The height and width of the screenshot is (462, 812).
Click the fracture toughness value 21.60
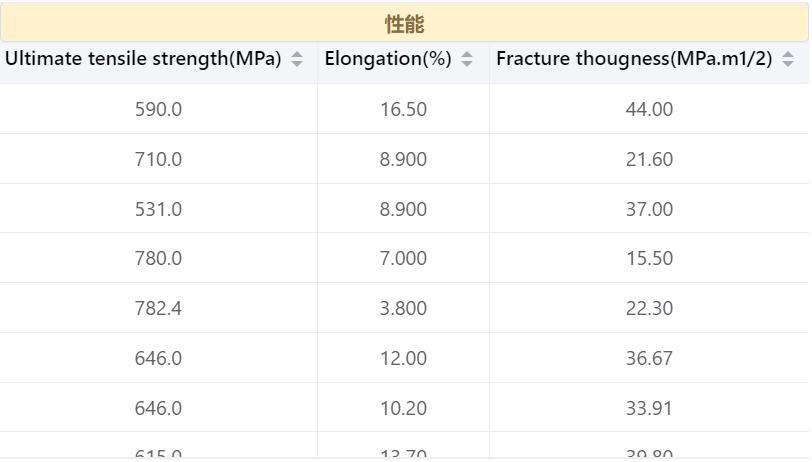pos(649,159)
